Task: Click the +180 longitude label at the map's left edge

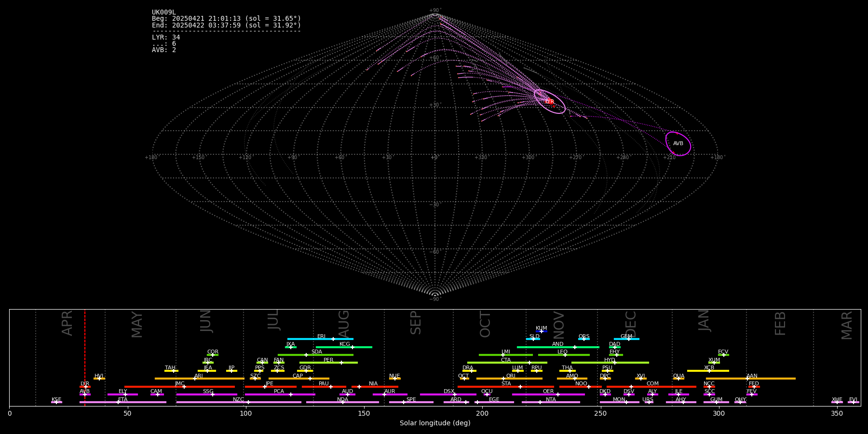Action: coord(151,158)
